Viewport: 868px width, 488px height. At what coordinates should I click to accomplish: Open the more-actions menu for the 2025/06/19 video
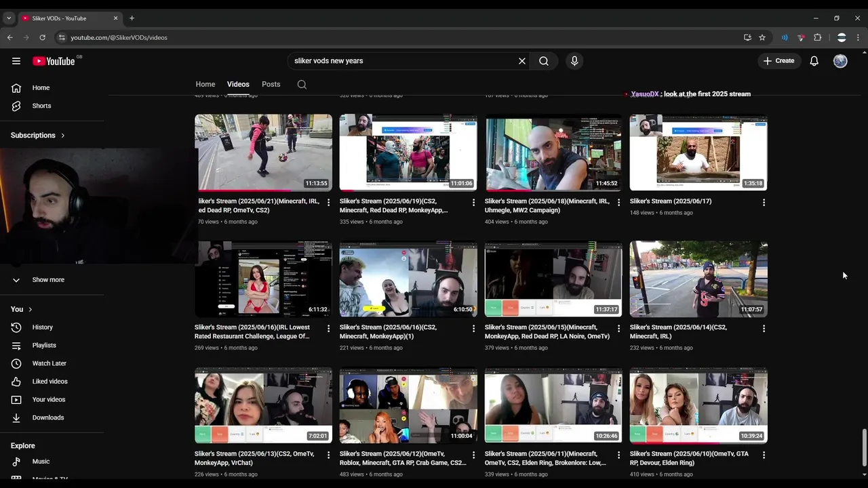click(x=474, y=202)
